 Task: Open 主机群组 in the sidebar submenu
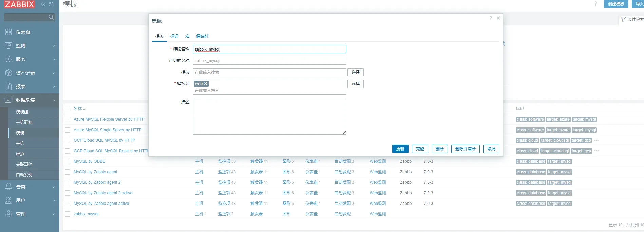24,122
